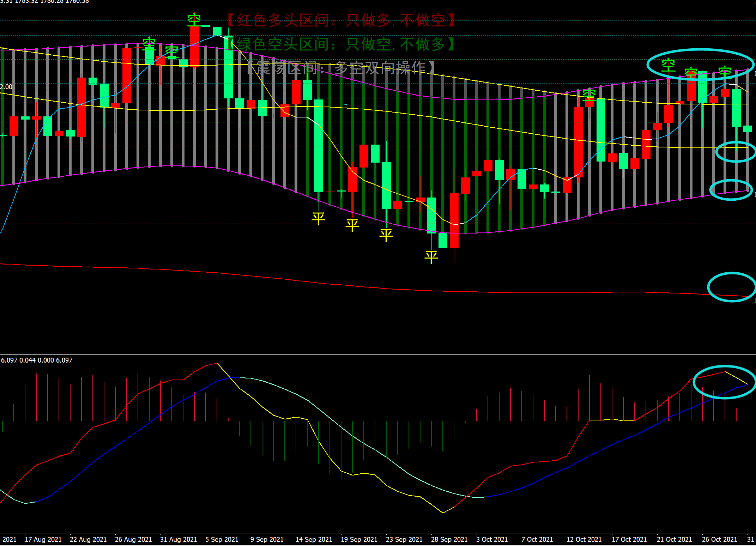Select the green 空 marker near 12 Oct
The image size is (756, 546).
(589, 94)
